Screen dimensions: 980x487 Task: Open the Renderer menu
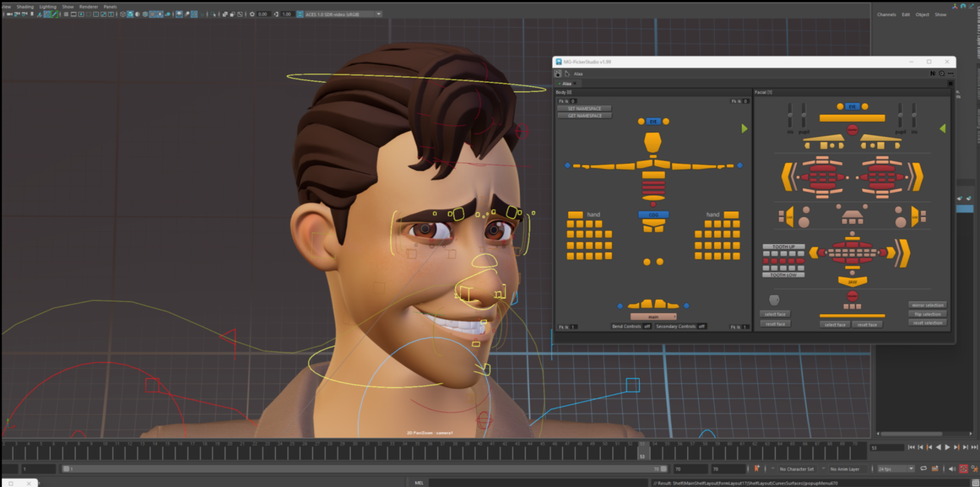[89, 7]
